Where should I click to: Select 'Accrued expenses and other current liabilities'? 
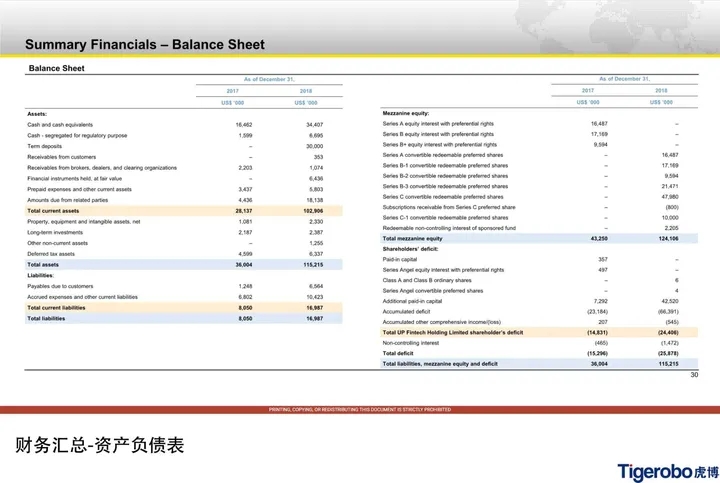tap(82, 298)
